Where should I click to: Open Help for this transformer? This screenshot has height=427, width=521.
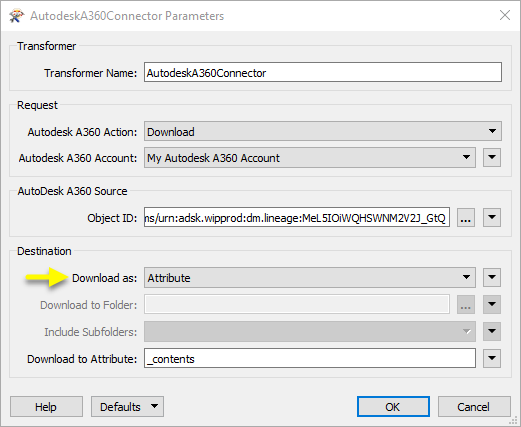click(x=46, y=407)
